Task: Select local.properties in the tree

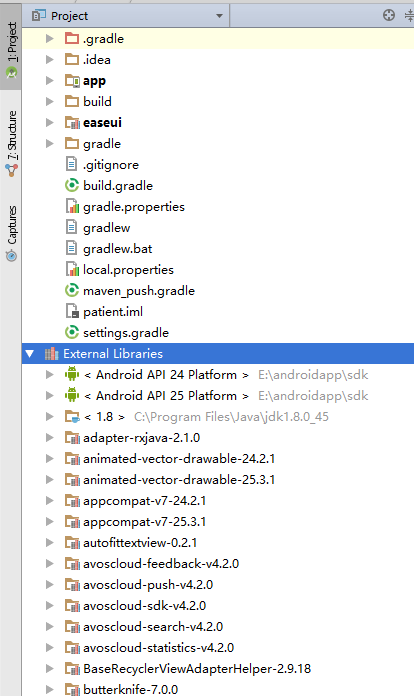Action: click(x=128, y=270)
